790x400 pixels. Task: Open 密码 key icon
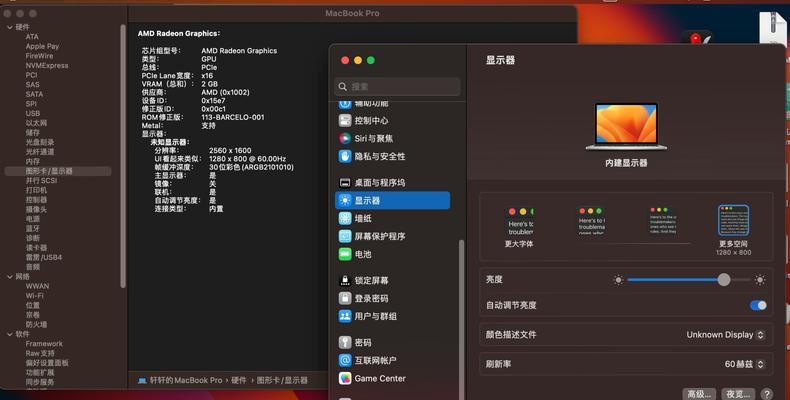click(345, 343)
